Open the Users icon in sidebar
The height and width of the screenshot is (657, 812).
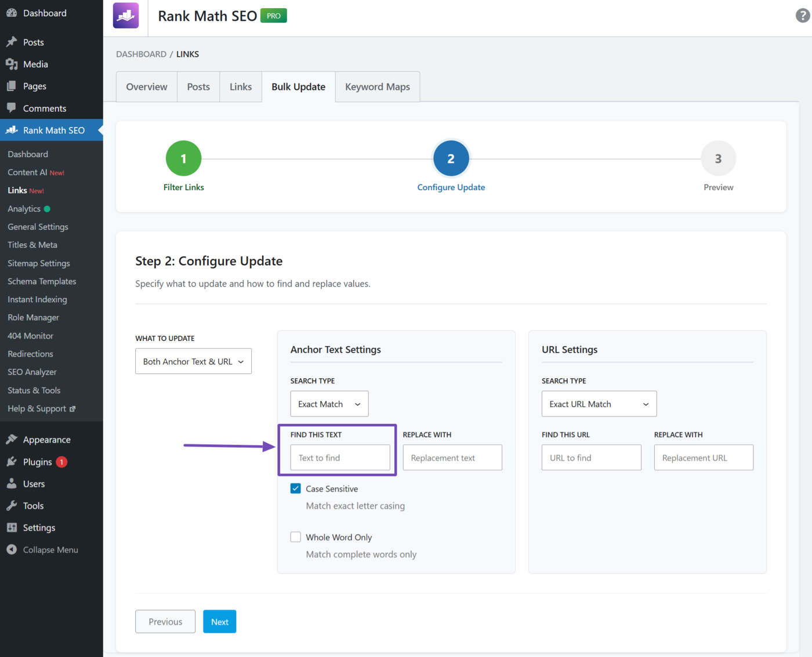point(12,484)
